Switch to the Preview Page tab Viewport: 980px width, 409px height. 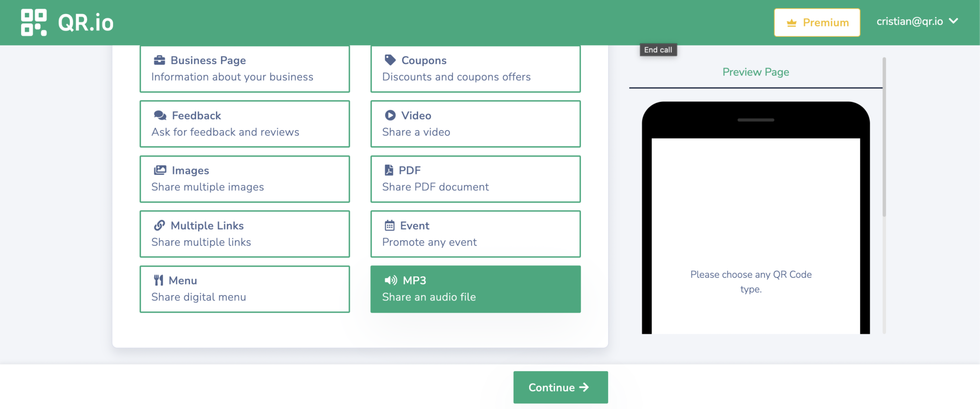756,72
